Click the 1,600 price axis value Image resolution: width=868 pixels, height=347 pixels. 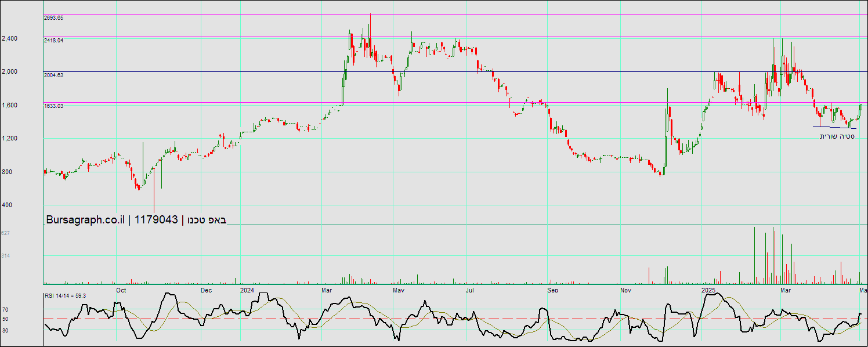[9, 105]
